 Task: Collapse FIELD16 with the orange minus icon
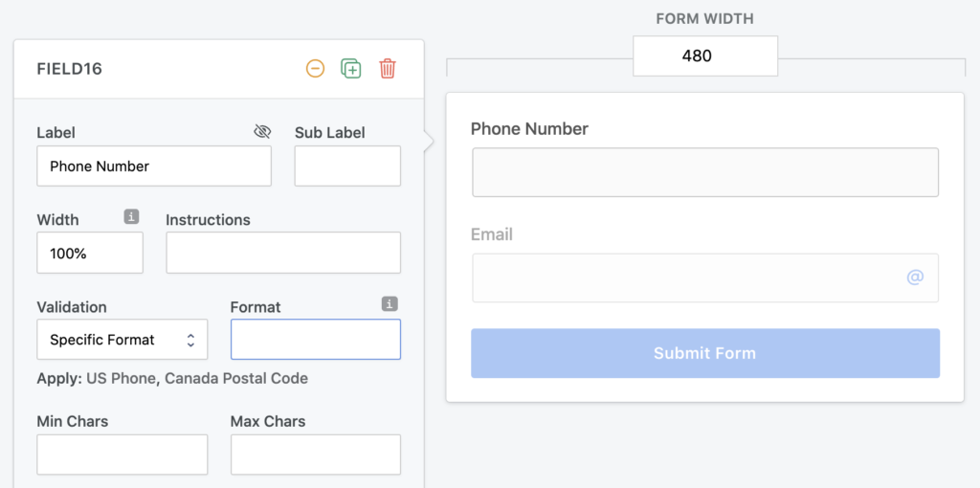[315, 68]
